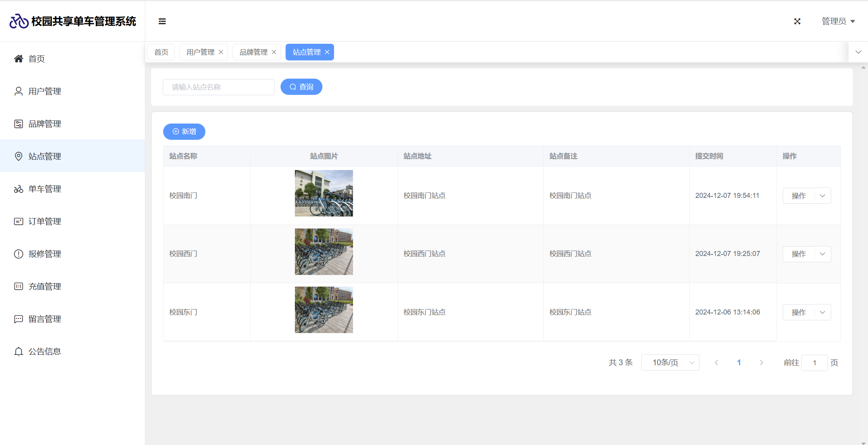Close the 站点管理 tab
The width and height of the screenshot is (868, 445).
(327, 52)
